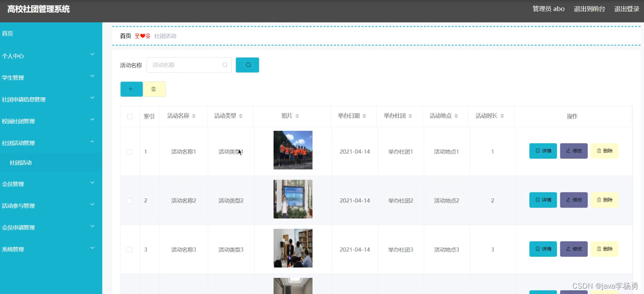Screen dimensions: 644x294
Task: Expand 会员申请管理 chevron
Action: [x=92, y=226]
